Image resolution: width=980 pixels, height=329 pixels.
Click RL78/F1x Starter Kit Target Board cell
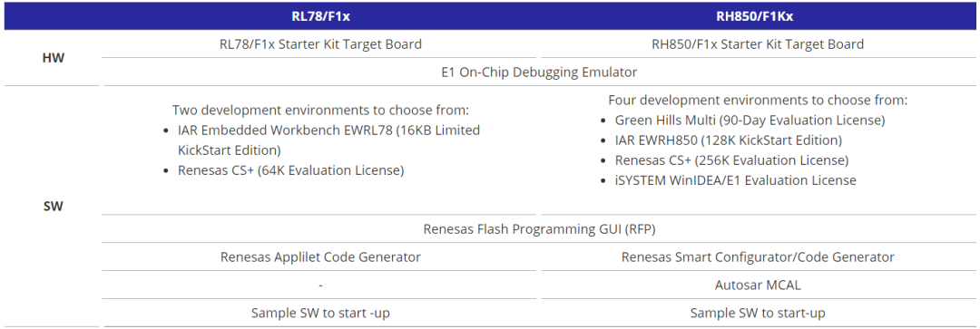[x=320, y=44]
